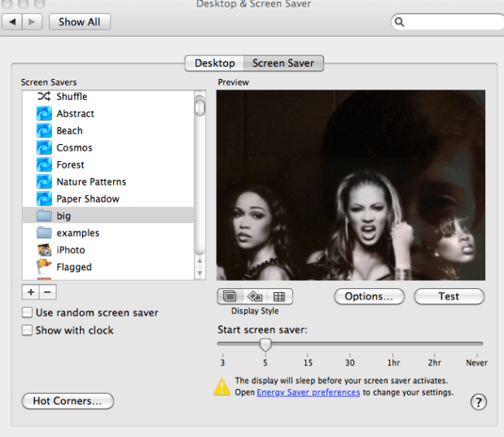Open the help question mark button
This screenshot has width=504, height=437.
pos(479,402)
